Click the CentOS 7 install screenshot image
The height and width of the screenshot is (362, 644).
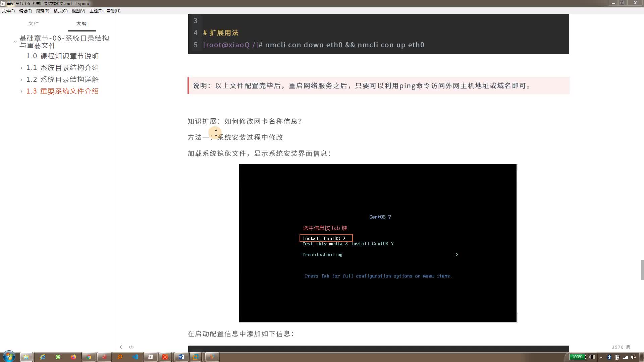378,243
